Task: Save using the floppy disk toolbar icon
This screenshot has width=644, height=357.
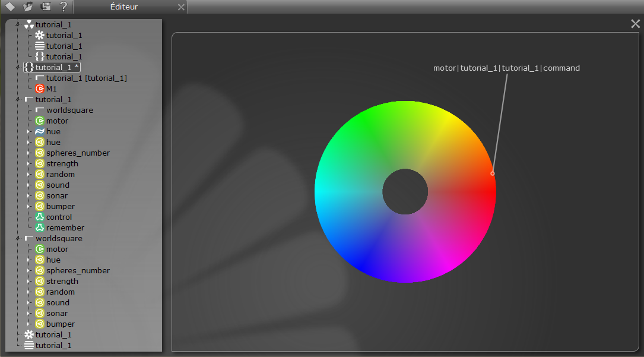Action: click(46, 7)
